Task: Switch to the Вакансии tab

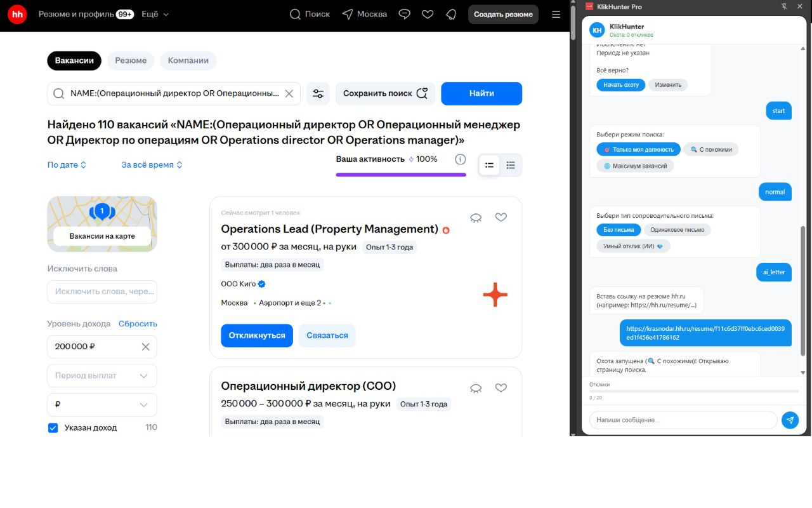Action: click(x=74, y=61)
